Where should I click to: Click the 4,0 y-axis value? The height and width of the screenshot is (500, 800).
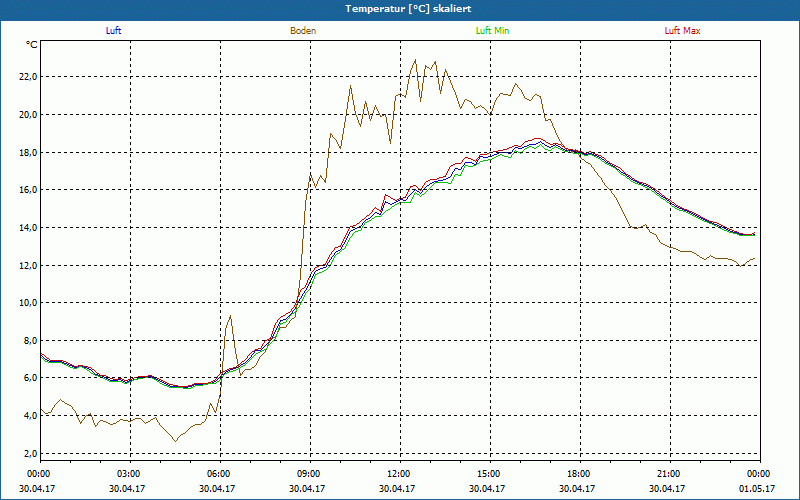(30, 416)
